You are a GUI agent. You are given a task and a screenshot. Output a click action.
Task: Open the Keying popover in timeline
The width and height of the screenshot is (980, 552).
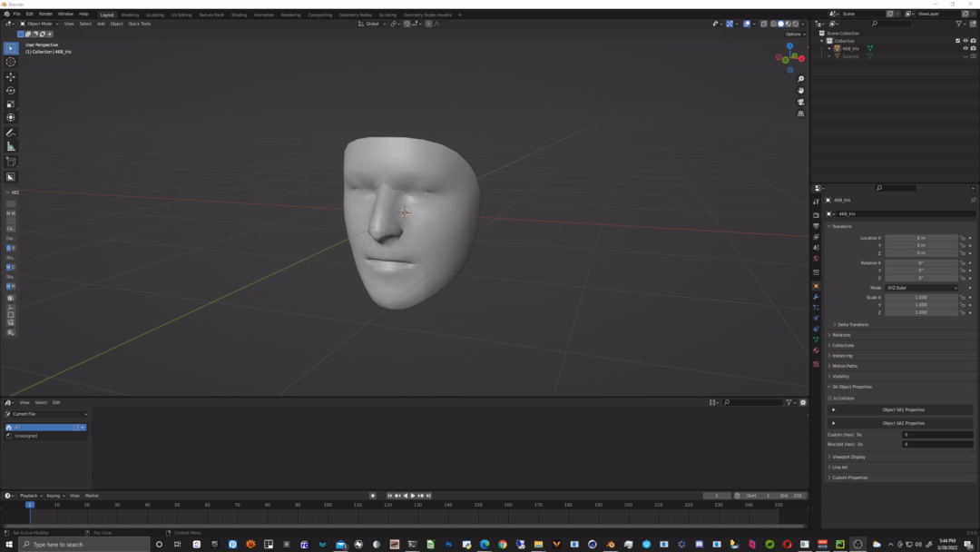pyautogui.click(x=55, y=496)
